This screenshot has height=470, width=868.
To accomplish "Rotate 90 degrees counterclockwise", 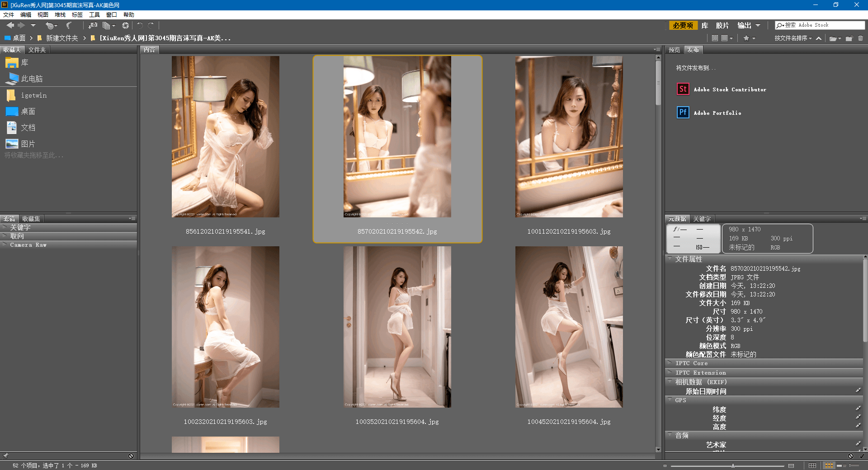I will 140,25.
